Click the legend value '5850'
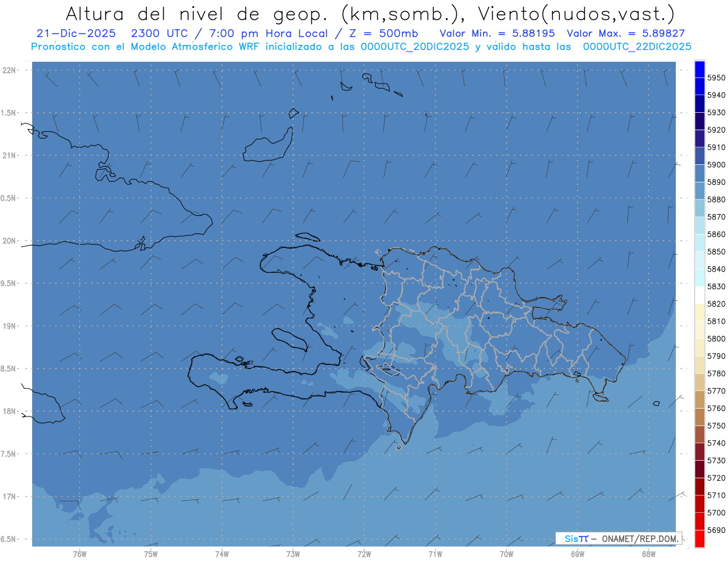The width and height of the screenshot is (728, 562). 716,252
